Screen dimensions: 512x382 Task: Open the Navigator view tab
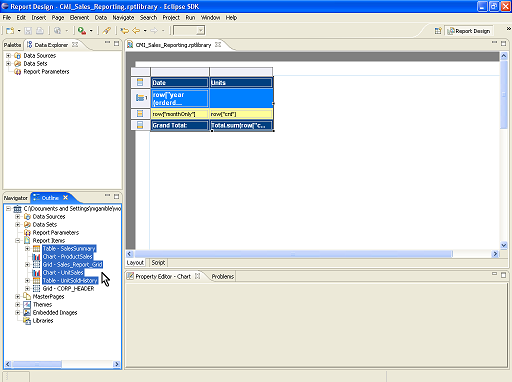click(x=16, y=198)
